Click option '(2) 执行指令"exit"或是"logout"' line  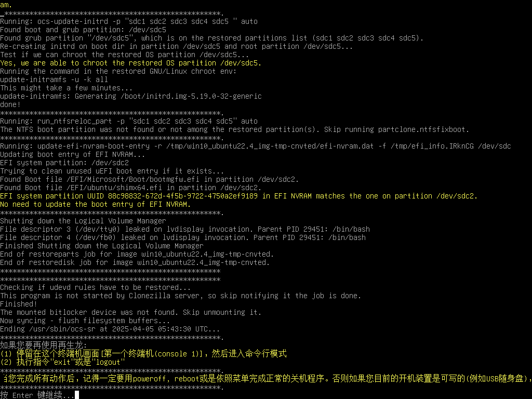(63, 362)
